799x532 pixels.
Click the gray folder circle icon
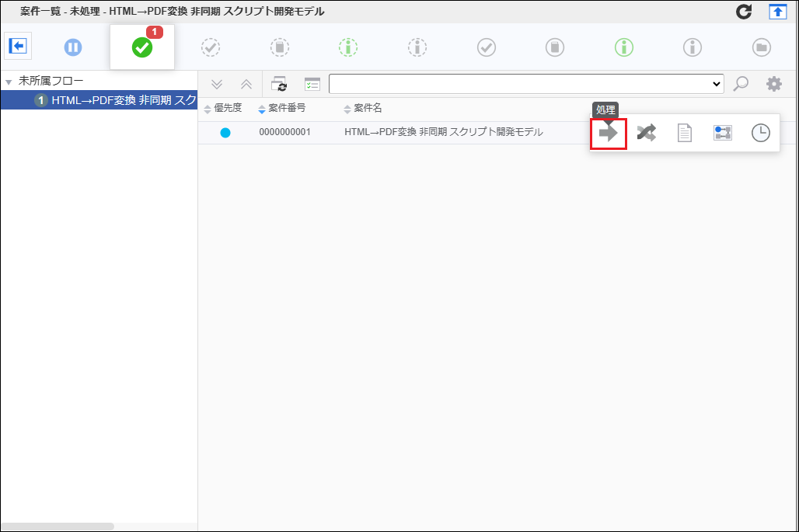point(761,47)
